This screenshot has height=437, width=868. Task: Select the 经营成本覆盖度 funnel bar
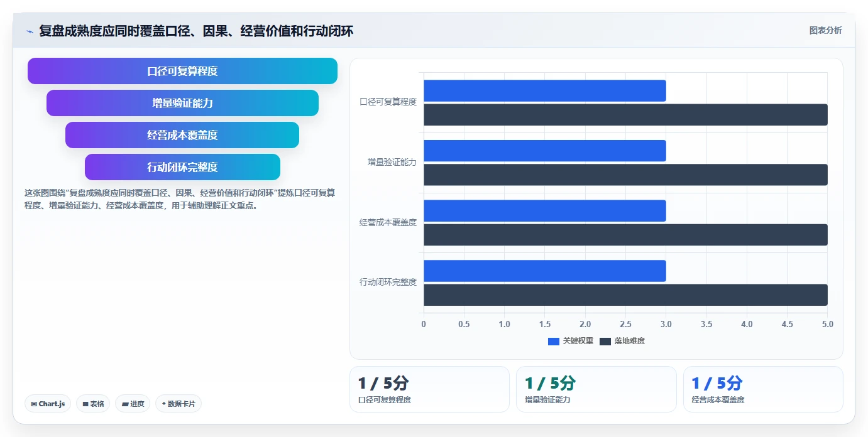pos(182,135)
